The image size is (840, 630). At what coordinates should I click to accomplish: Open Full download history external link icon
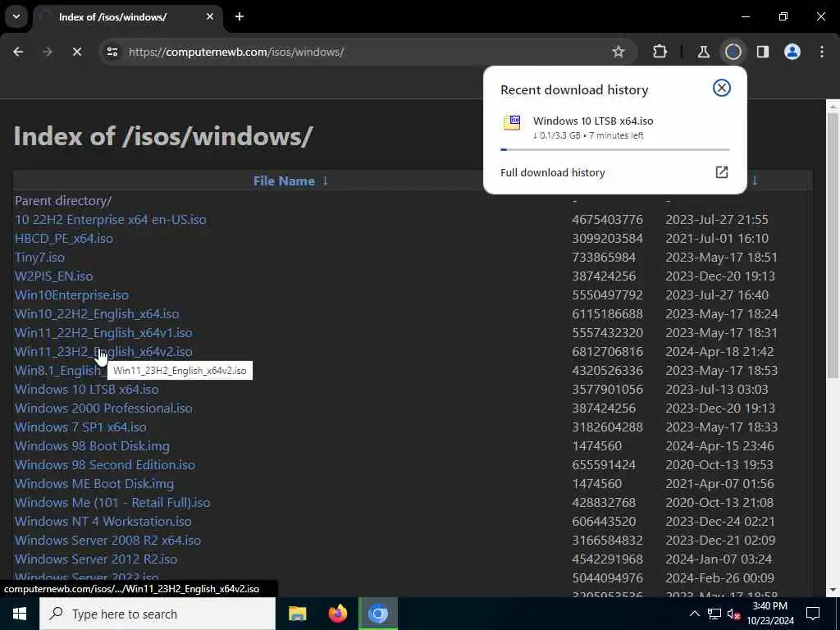click(x=722, y=172)
